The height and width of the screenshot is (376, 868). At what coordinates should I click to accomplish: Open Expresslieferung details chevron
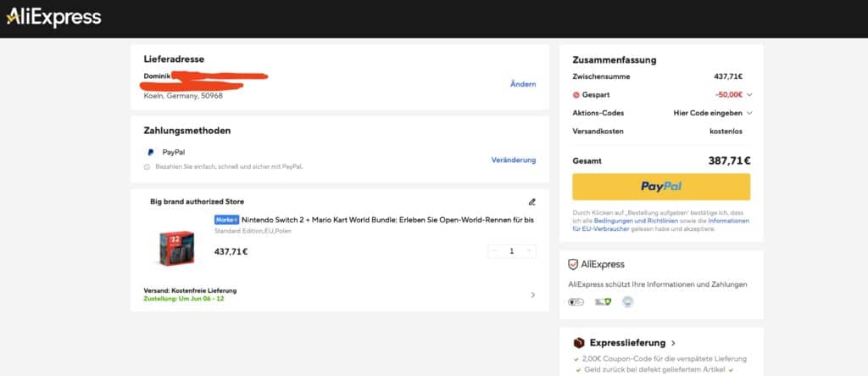click(x=673, y=343)
